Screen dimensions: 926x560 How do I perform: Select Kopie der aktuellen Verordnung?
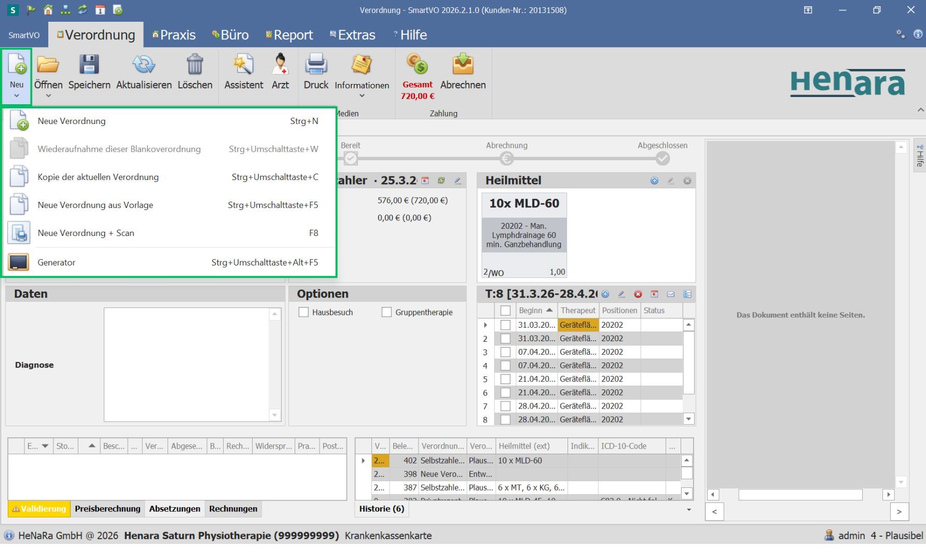170,177
